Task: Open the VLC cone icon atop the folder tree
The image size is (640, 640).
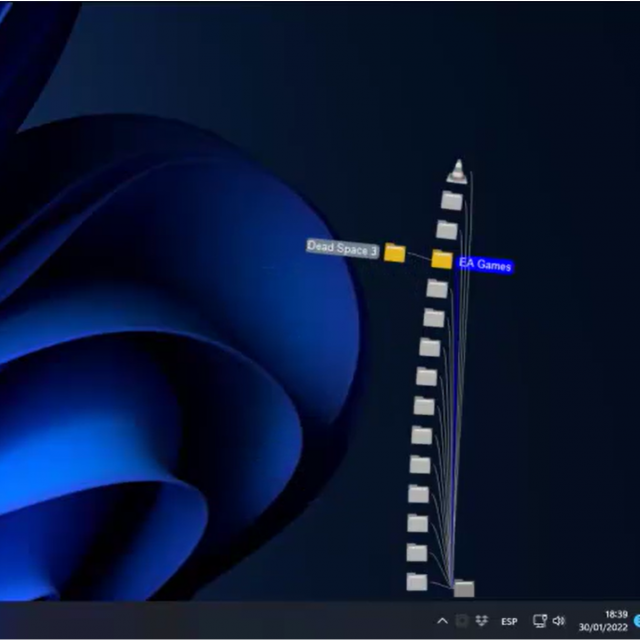Action: click(458, 172)
